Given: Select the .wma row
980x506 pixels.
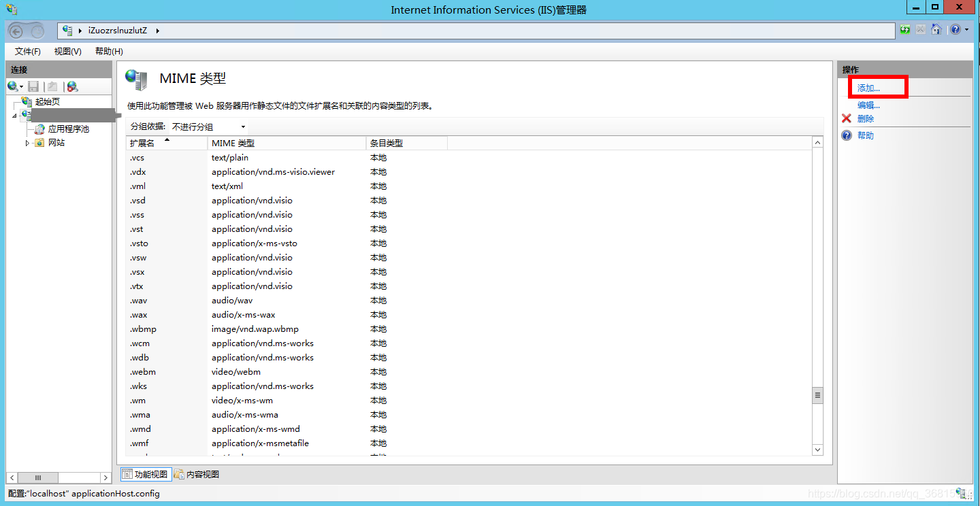Looking at the screenshot, I should pyautogui.click(x=469, y=415).
